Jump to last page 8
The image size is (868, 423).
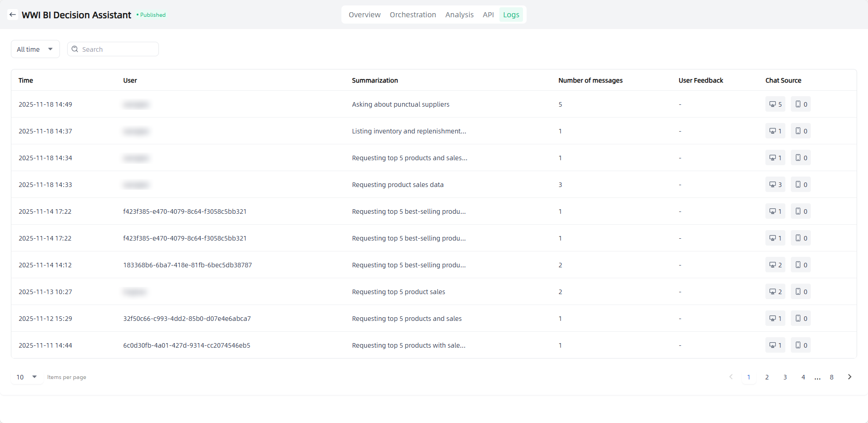pyautogui.click(x=831, y=377)
